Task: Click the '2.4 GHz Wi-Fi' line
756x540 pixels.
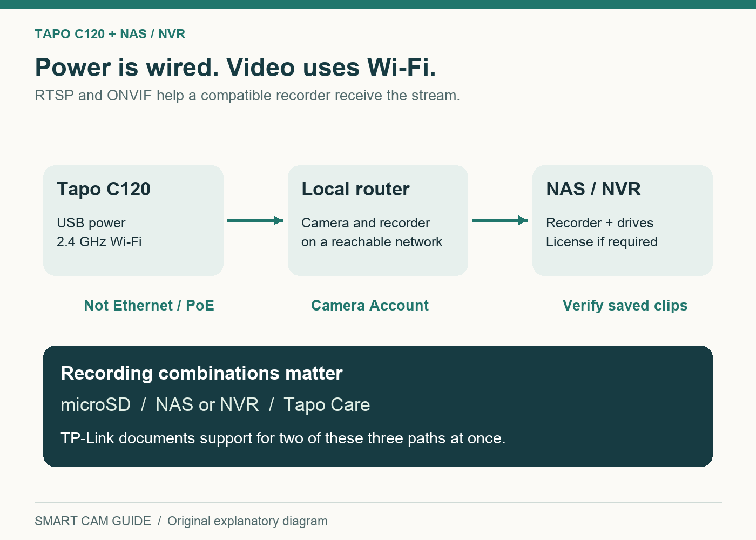Action: (x=99, y=242)
